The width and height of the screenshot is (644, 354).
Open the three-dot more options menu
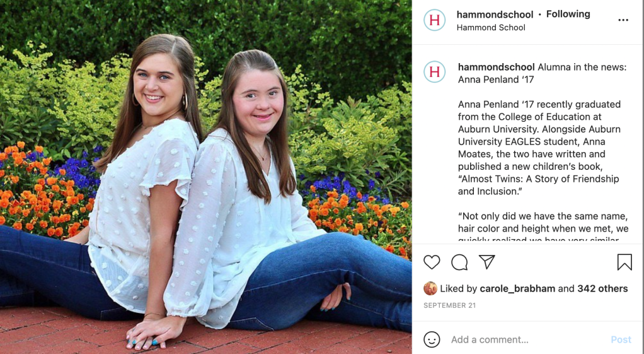pyautogui.click(x=623, y=20)
